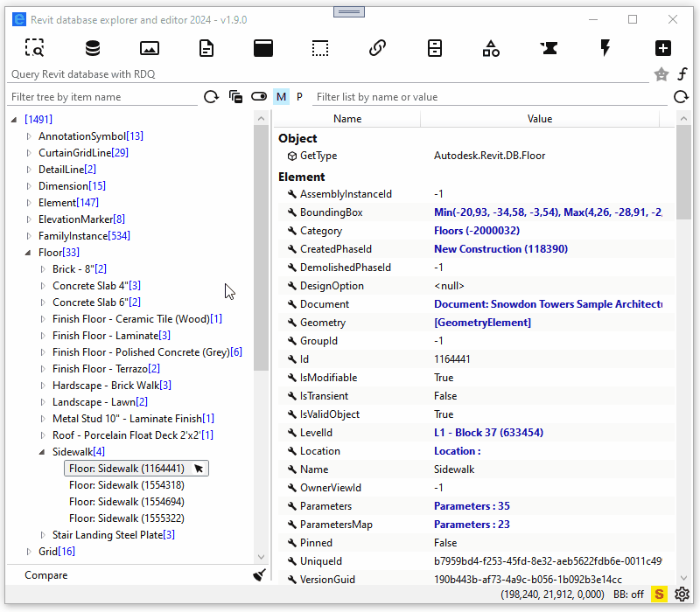The image size is (700, 612).
Task: Click Filter list by name or value field
Action: tap(489, 97)
